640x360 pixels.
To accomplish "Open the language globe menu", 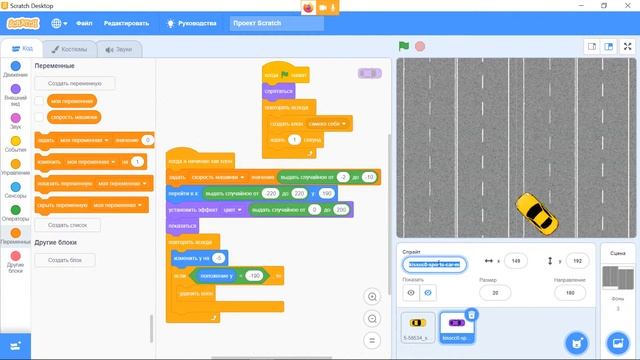I will [59, 23].
